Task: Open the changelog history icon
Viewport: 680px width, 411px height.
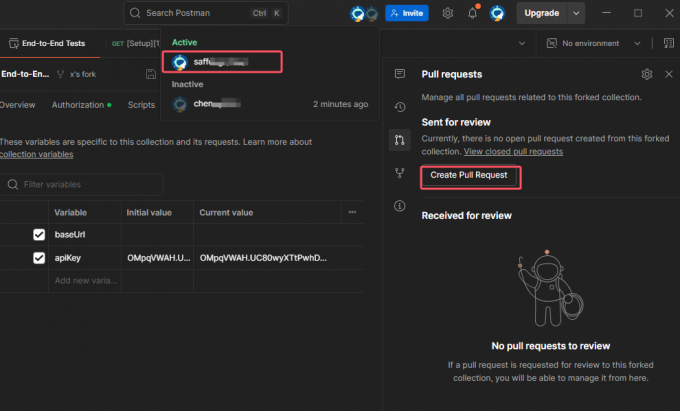Action: 399,107
